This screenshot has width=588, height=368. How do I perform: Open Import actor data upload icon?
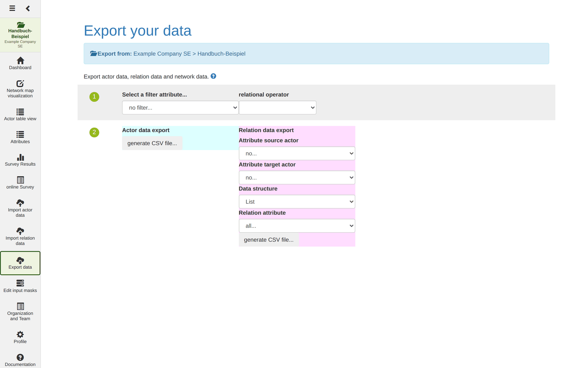point(20,203)
